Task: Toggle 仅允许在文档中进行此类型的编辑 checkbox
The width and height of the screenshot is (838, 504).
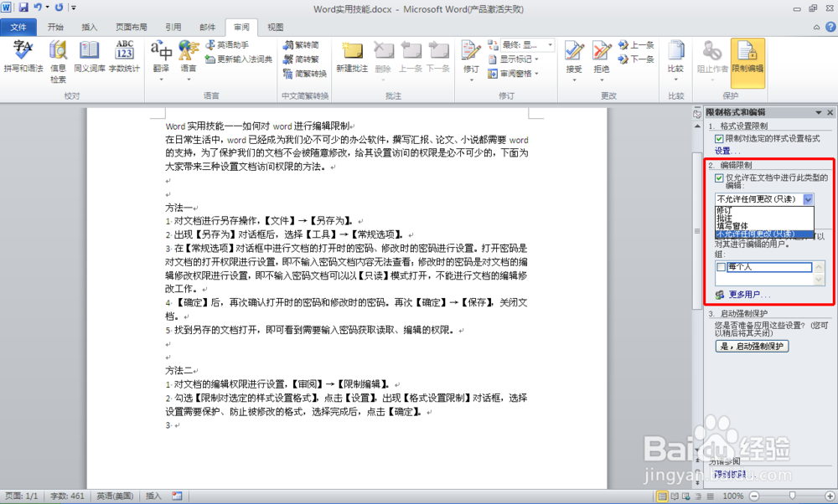Action: (719, 178)
